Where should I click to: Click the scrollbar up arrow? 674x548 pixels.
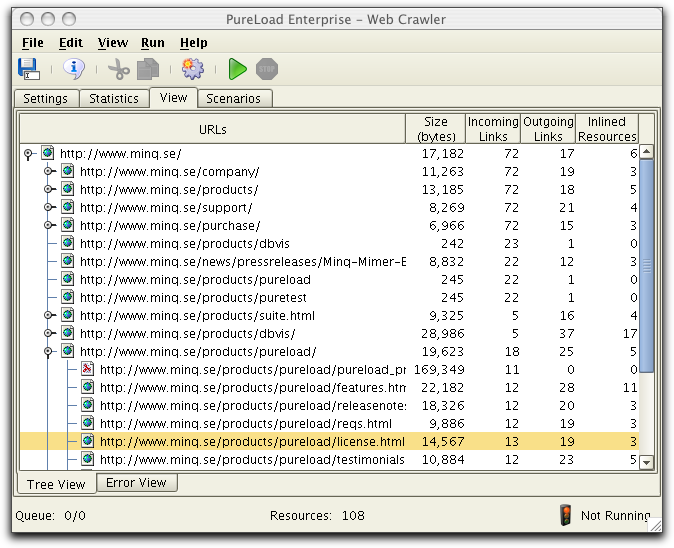click(646, 152)
